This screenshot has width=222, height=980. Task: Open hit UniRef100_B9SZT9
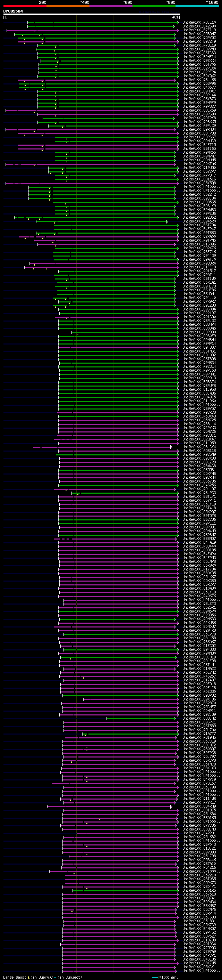click(x=199, y=41)
